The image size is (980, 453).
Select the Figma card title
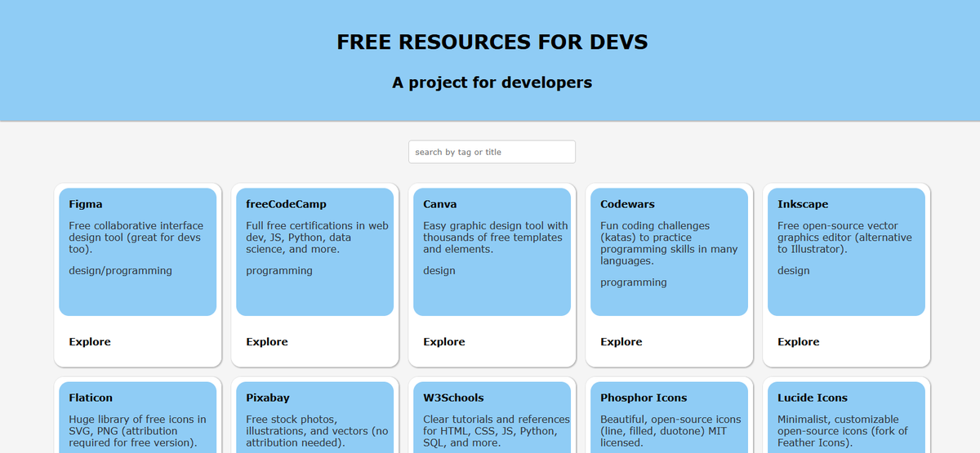(x=86, y=204)
